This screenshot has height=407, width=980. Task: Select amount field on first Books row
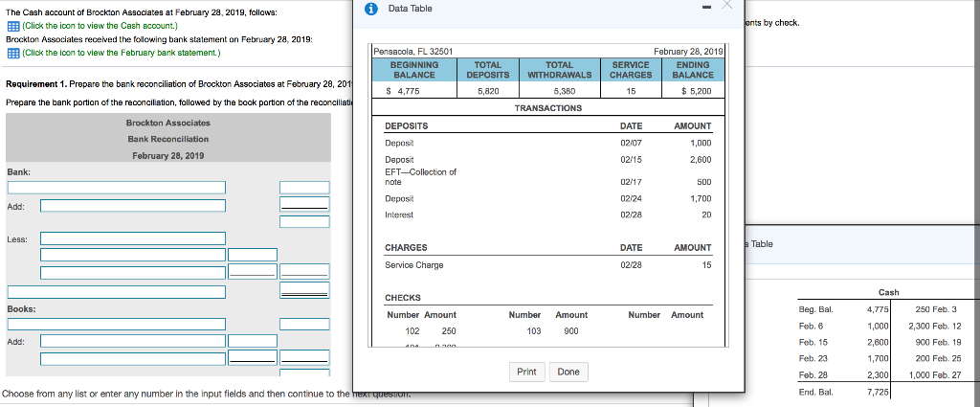tap(304, 324)
